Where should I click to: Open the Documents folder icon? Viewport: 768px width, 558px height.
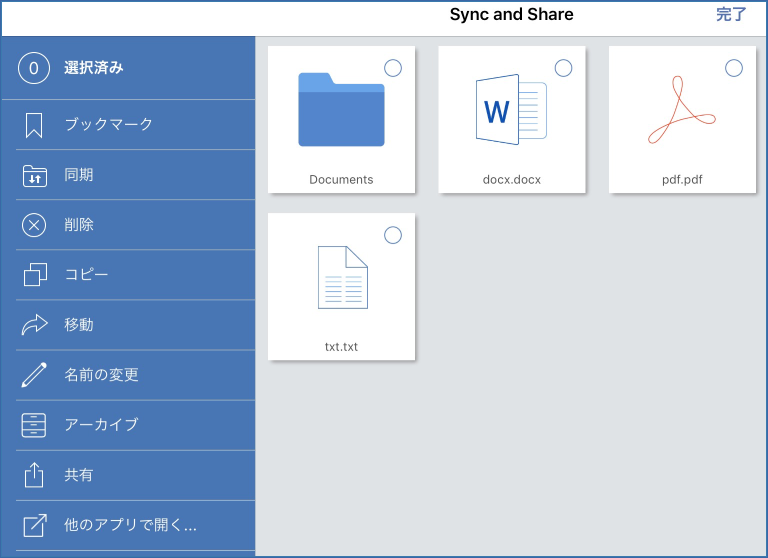point(341,109)
